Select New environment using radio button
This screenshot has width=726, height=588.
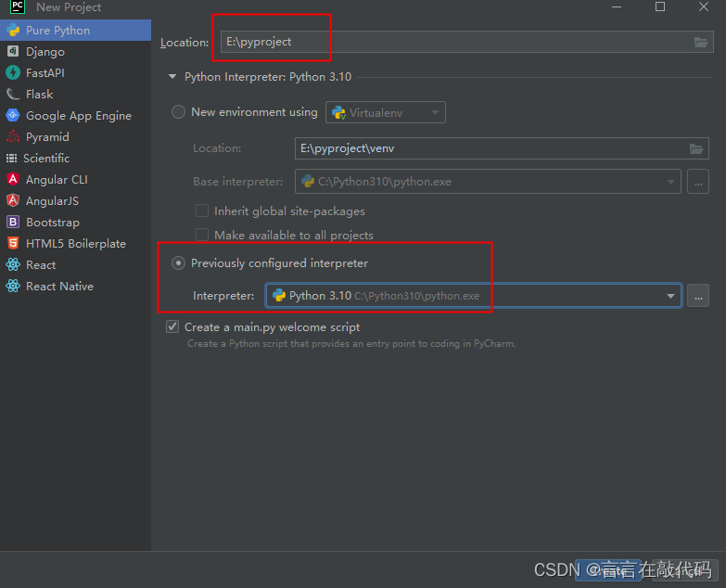tap(178, 112)
